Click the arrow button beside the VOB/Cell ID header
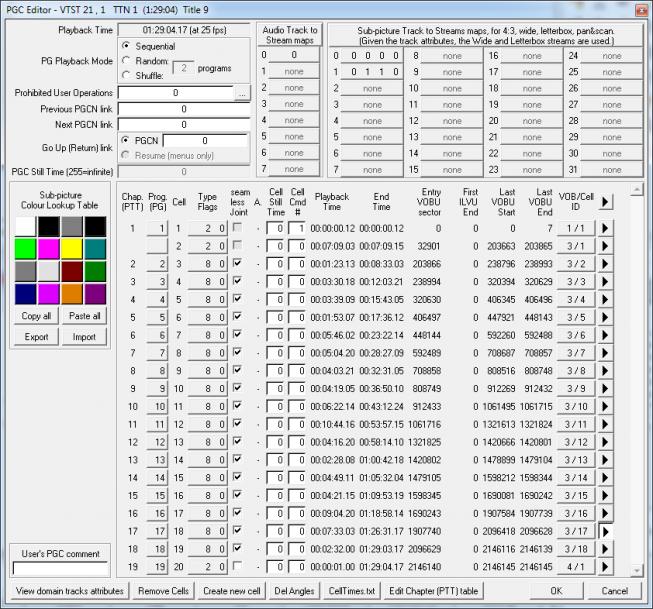Screen dimensions: 653x609 (604, 201)
